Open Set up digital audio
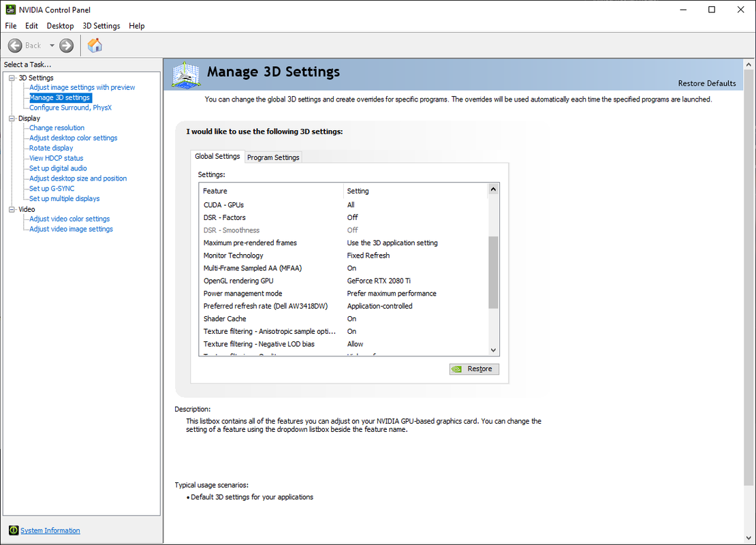 58,168
